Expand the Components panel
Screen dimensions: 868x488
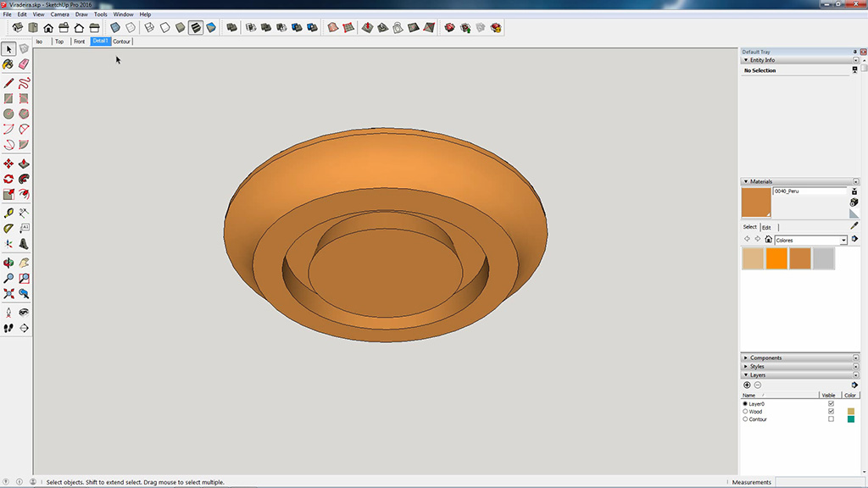tap(746, 358)
